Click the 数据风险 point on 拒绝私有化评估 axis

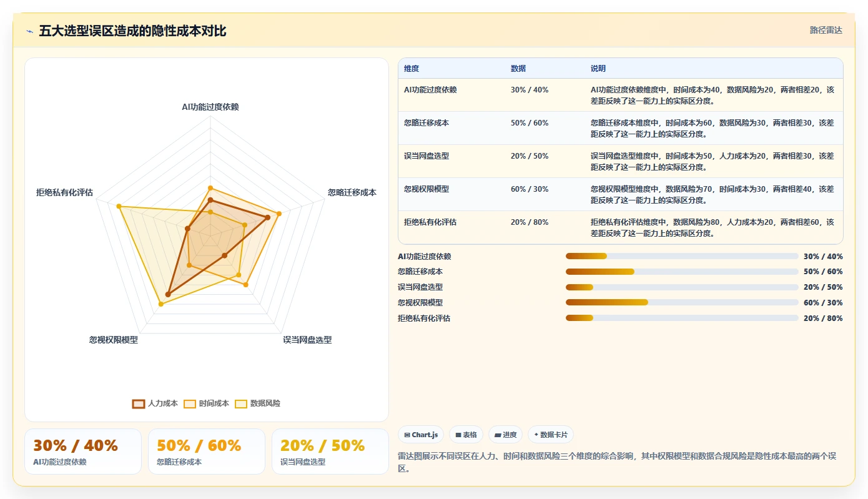click(119, 206)
